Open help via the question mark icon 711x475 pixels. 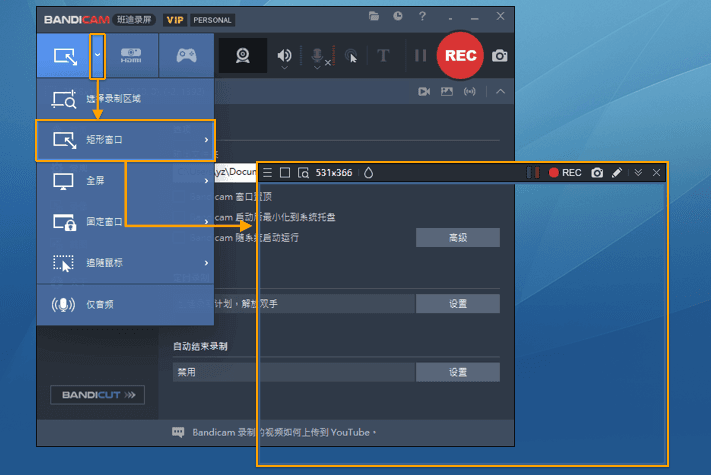point(422,16)
